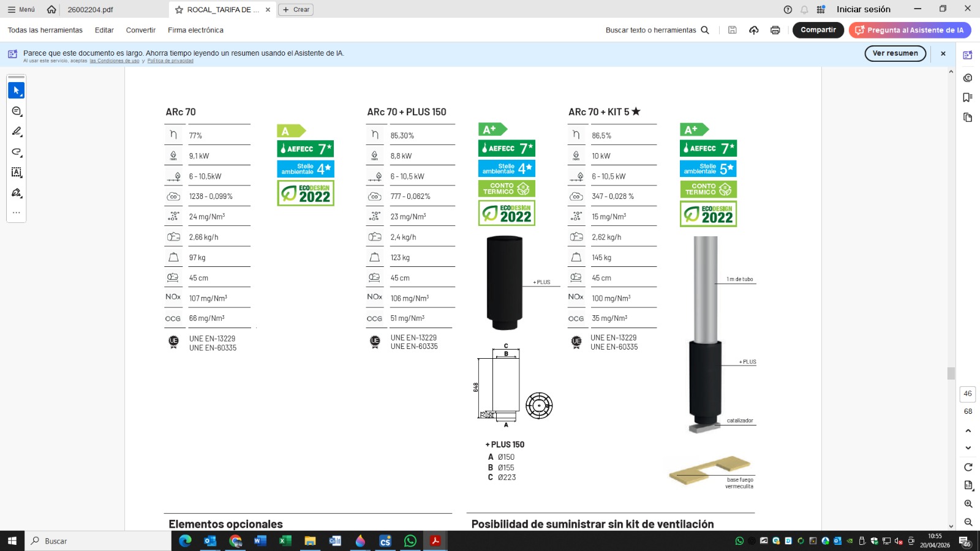Image resolution: width=980 pixels, height=551 pixels.
Task: Star the ROCAL_TARIFA document as favorite
Action: click(x=179, y=10)
